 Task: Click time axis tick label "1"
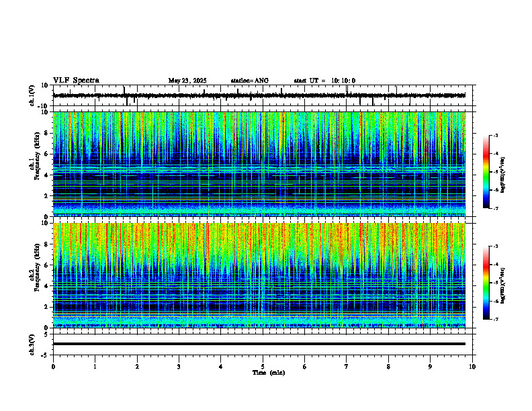click(95, 367)
